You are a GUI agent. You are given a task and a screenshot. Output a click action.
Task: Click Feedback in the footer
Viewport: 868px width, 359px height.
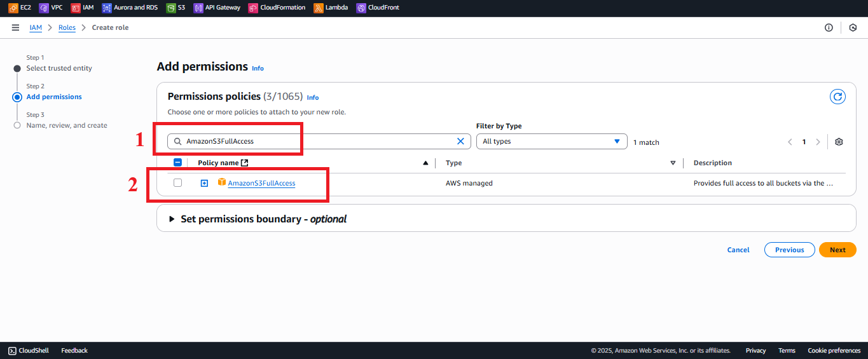74,350
